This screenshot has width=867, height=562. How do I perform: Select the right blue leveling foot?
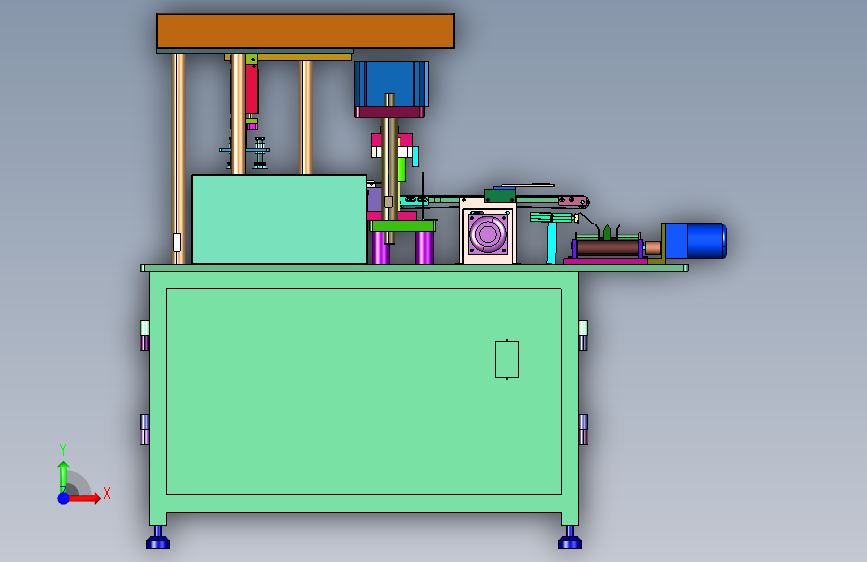[x=570, y=539]
